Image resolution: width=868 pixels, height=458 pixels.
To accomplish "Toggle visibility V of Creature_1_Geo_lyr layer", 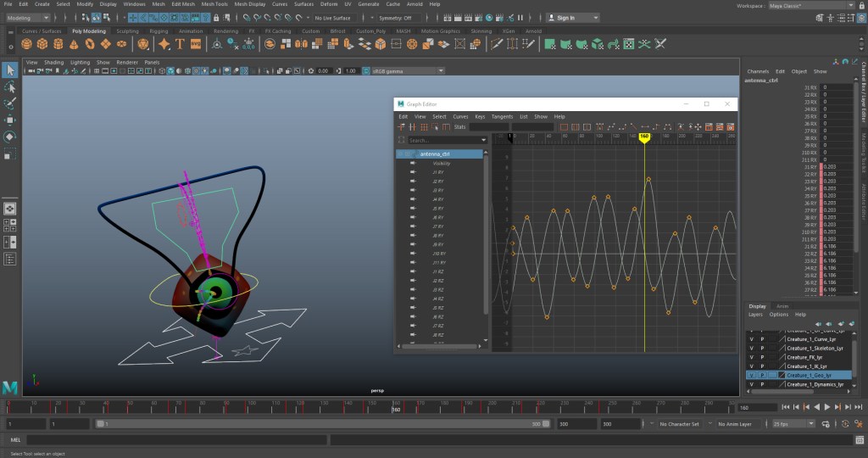I will click(x=751, y=375).
